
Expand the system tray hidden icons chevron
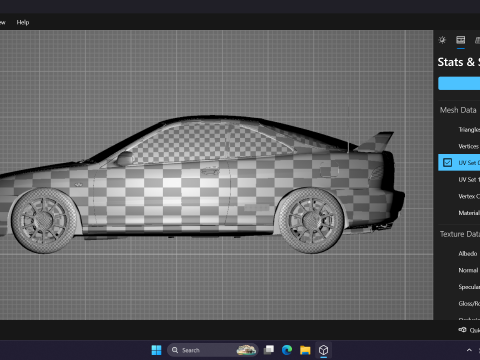[469, 350]
